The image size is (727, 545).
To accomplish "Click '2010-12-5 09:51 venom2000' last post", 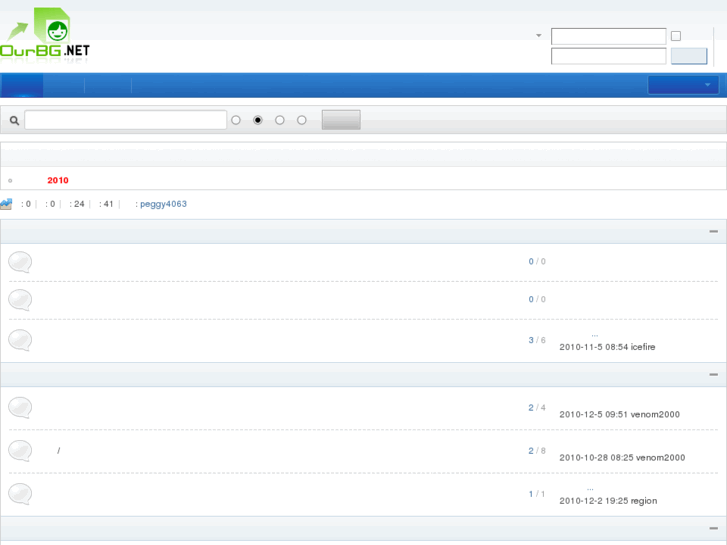I will 619,414.
